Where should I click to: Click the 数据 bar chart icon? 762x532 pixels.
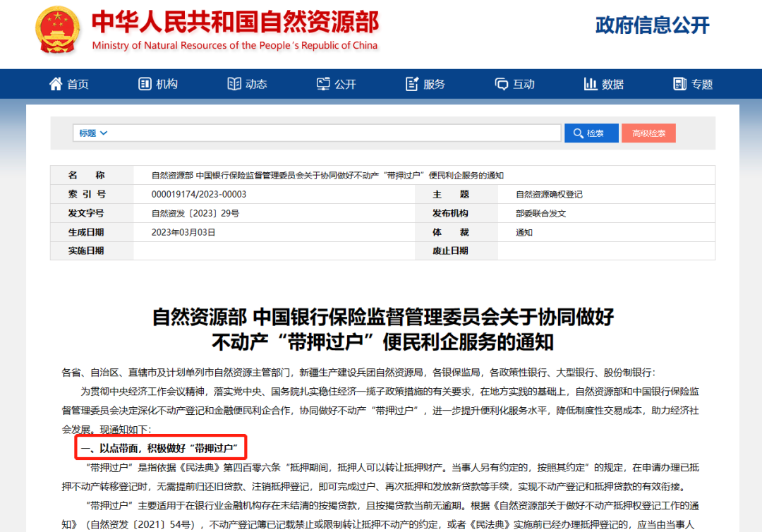tap(591, 84)
